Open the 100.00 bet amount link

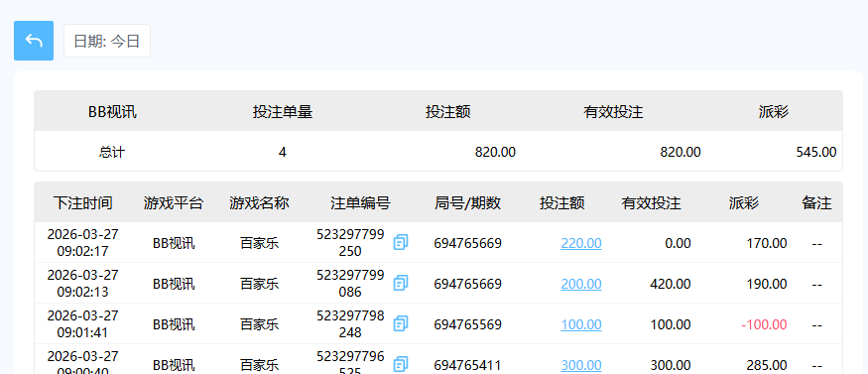(x=581, y=324)
